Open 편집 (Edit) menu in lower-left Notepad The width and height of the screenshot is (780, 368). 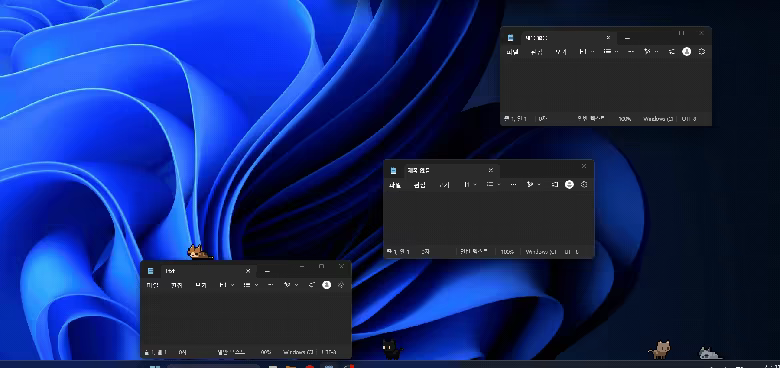pos(177,285)
